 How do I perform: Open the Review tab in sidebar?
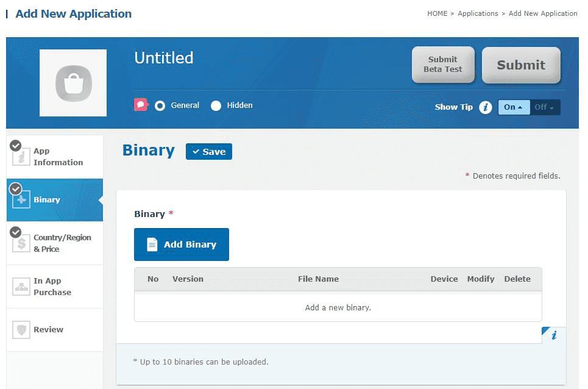[x=49, y=330]
